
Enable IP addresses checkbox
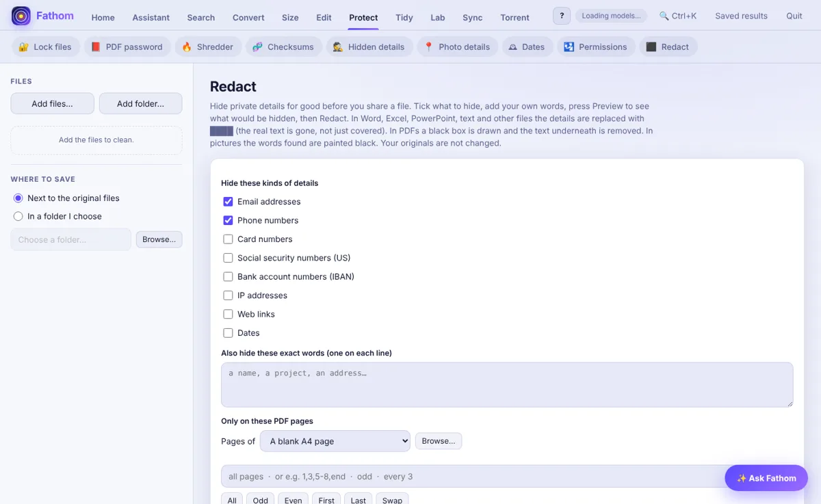tap(229, 295)
